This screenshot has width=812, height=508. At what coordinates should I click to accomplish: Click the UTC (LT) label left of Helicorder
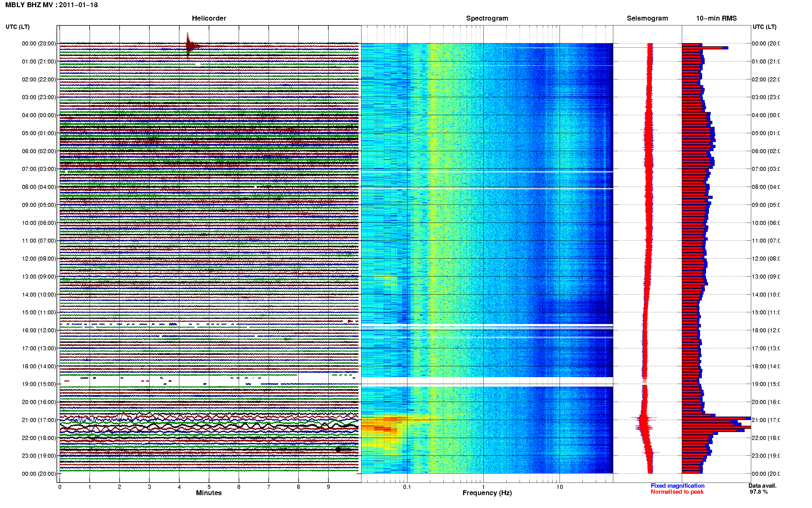(17, 27)
